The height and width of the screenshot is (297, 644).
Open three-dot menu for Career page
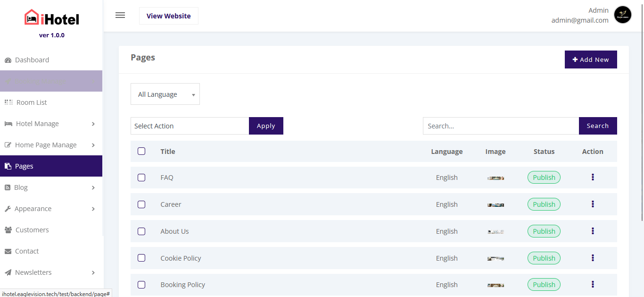[593, 204]
